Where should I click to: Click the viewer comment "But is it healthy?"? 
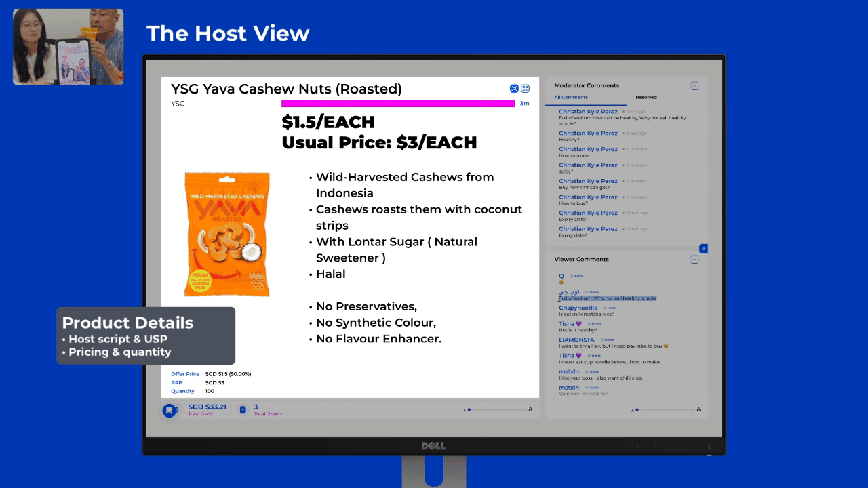578,330
